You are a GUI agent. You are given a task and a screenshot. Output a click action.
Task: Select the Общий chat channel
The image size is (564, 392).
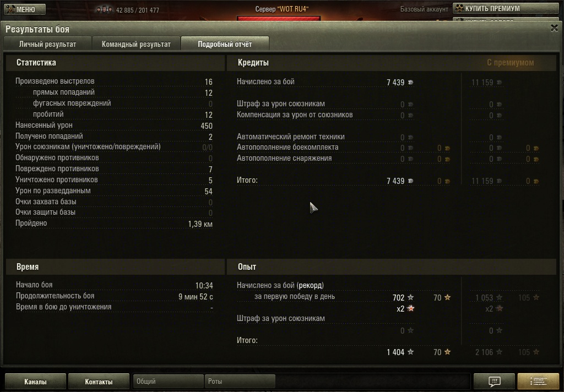169,381
